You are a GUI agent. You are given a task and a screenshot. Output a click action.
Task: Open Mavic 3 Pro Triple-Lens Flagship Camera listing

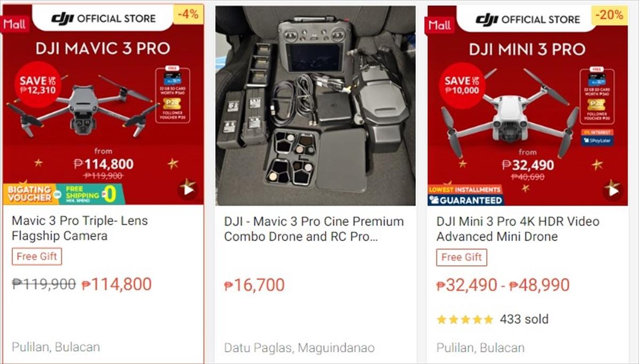pyautogui.click(x=80, y=228)
